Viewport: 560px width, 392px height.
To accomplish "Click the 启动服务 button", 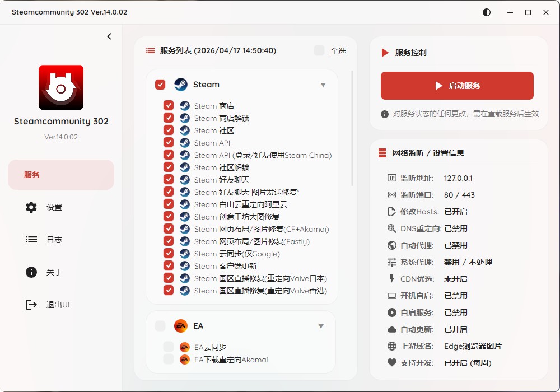I will tap(457, 86).
